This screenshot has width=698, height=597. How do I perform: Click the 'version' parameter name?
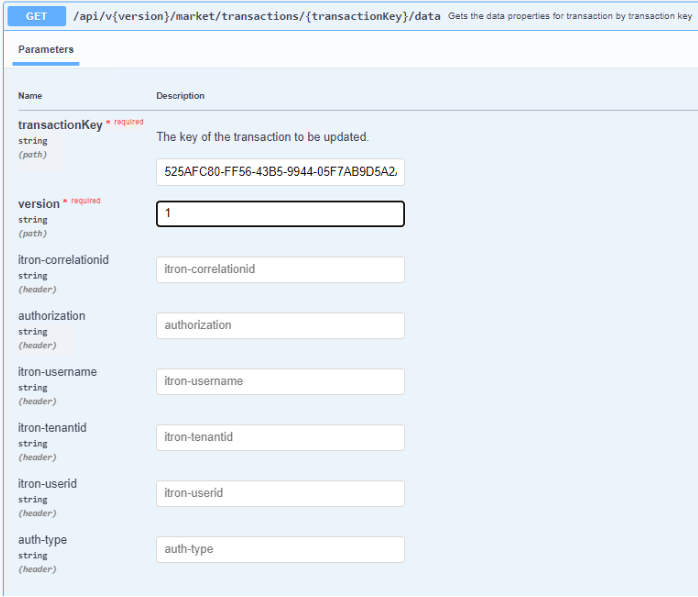[39, 204]
